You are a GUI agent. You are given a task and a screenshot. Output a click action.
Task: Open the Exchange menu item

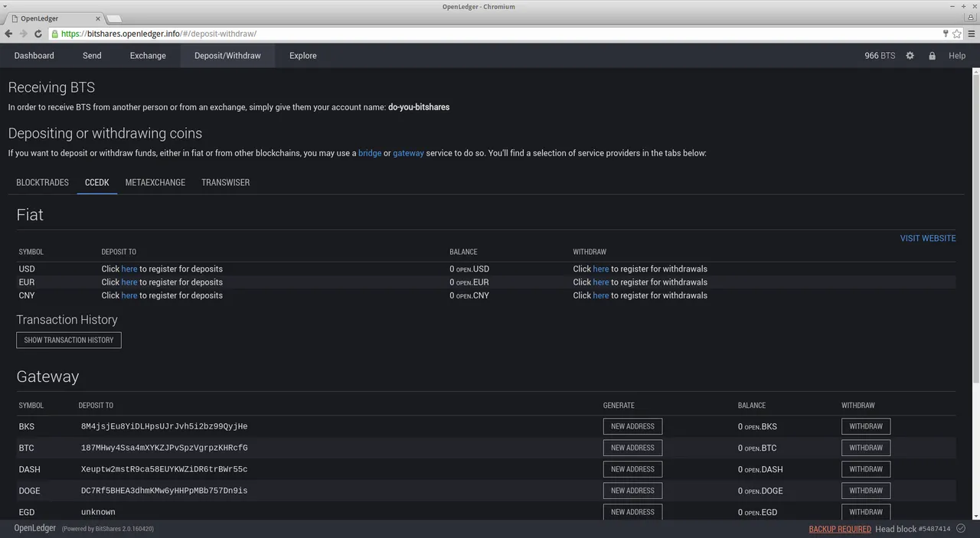[148, 56]
